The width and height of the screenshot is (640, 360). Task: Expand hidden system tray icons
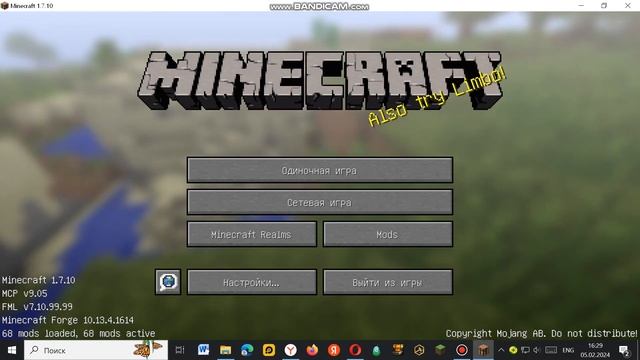[501, 350]
